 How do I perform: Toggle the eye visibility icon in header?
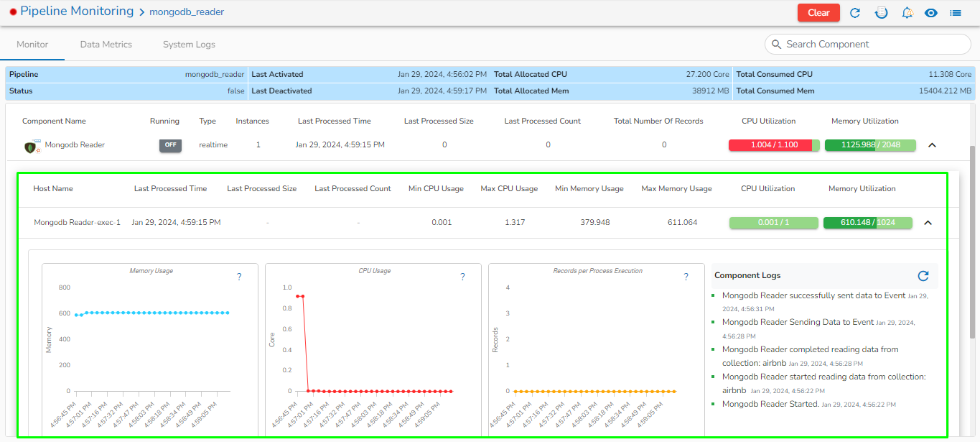pos(931,13)
